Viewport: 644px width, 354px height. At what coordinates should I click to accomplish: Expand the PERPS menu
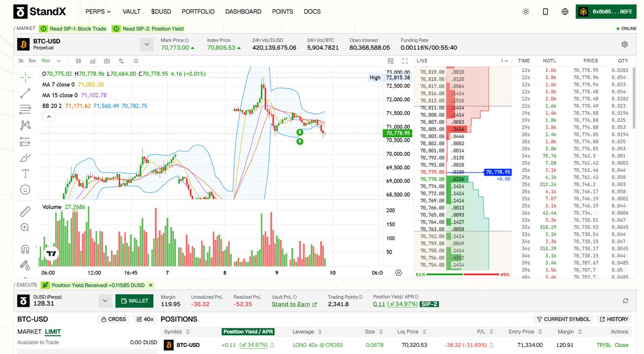click(98, 11)
